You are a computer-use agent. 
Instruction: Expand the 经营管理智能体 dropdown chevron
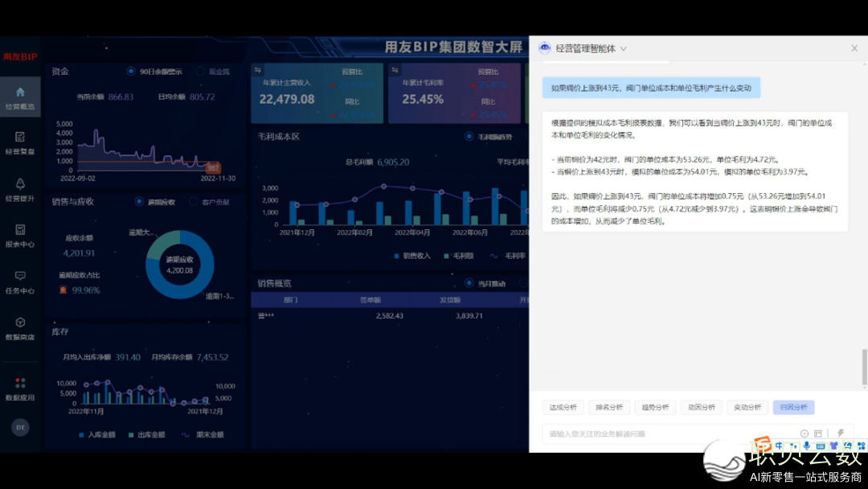[x=624, y=49]
